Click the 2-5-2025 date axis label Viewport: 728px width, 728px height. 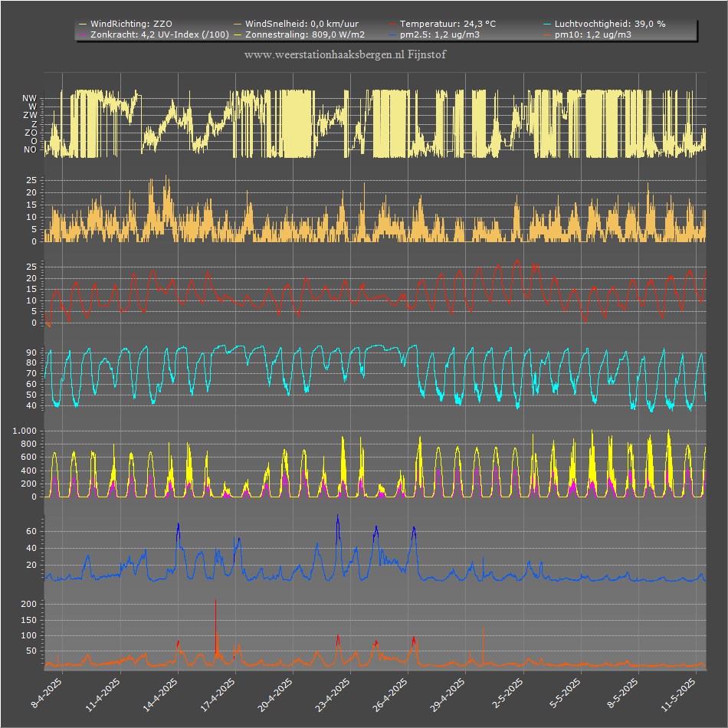(508, 694)
